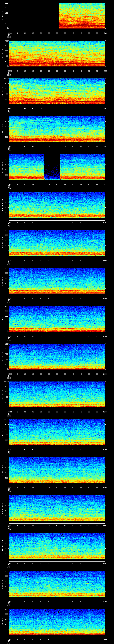Select the yellow vertical spike in the 8:14:00 spectrogram
114x644 pixels.
coord(22,394)
